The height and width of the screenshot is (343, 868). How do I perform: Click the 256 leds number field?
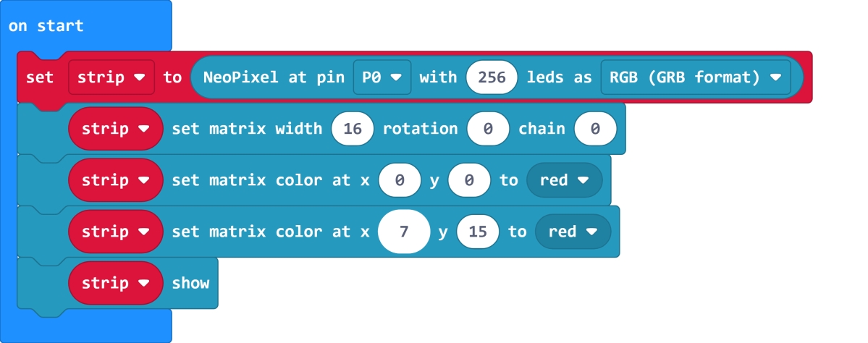click(x=492, y=77)
